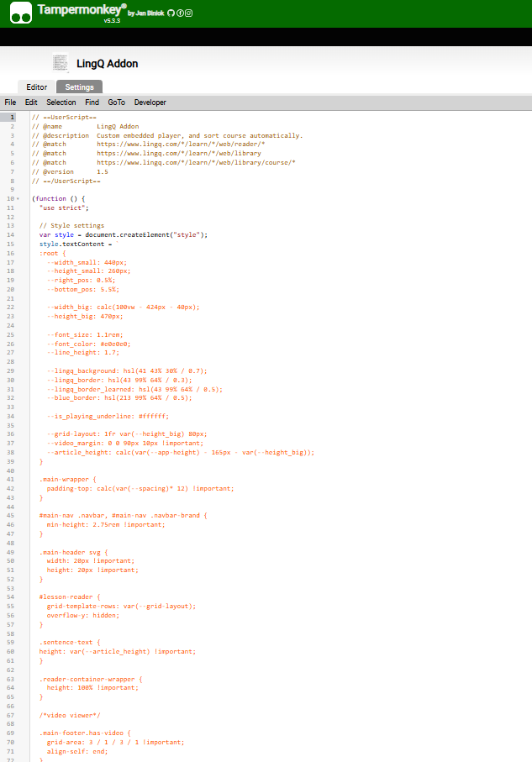
Task: Click the '.main-header svg {' line
Action: tap(73, 553)
